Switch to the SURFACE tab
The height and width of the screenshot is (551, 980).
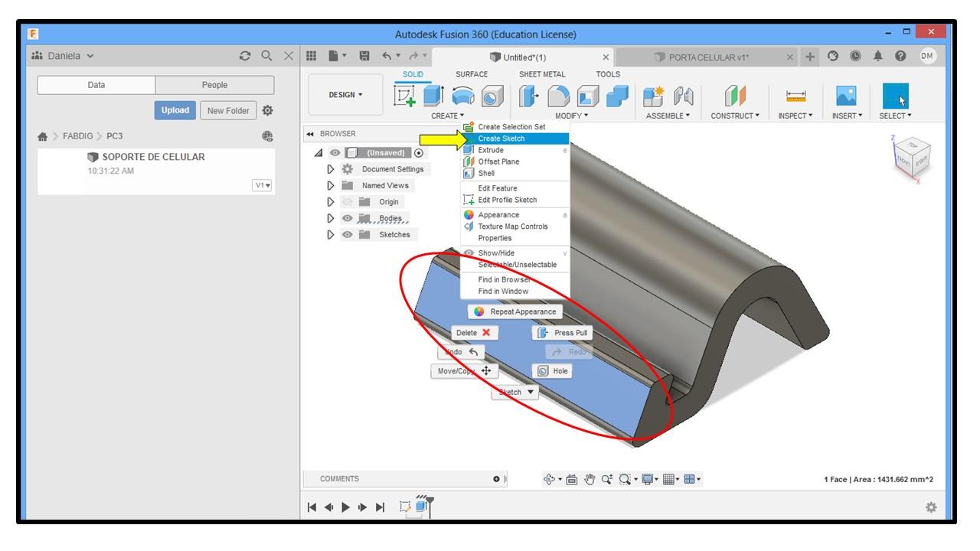[x=472, y=74]
